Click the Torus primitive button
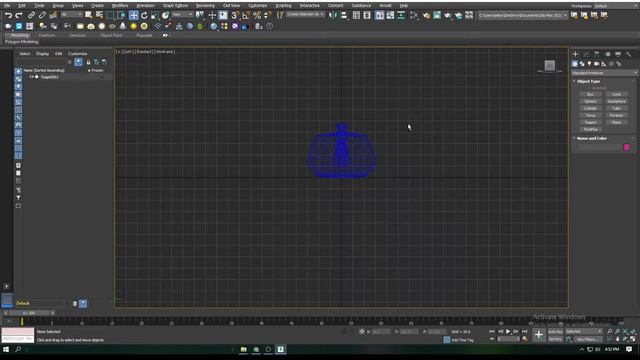640x360 pixels. coord(590,115)
